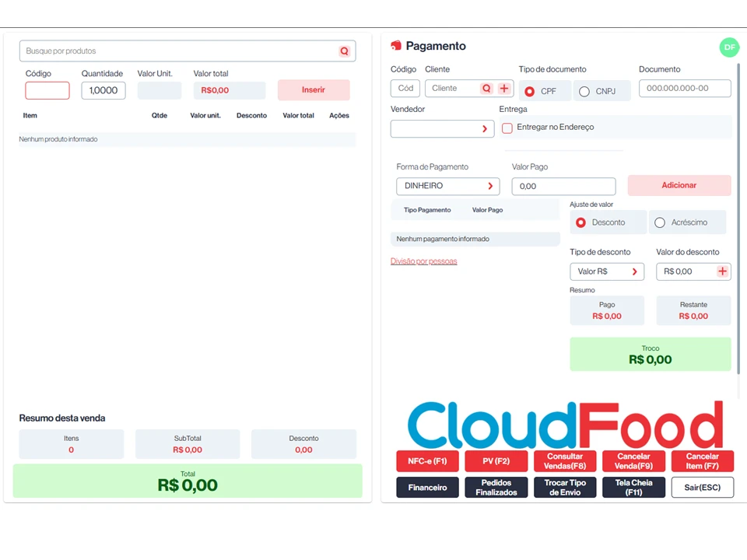Click the red Pagamento header icon

click(396, 46)
